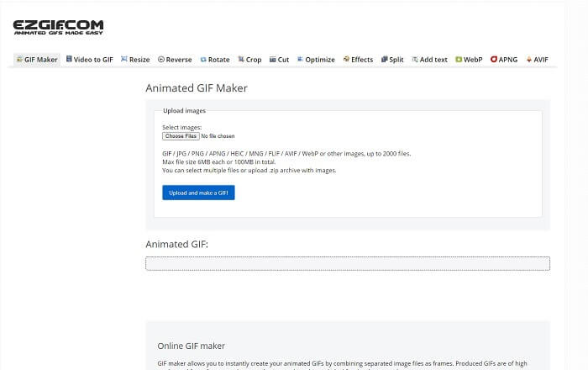Go to homepage via EZGIF.COM logo

point(58,28)
